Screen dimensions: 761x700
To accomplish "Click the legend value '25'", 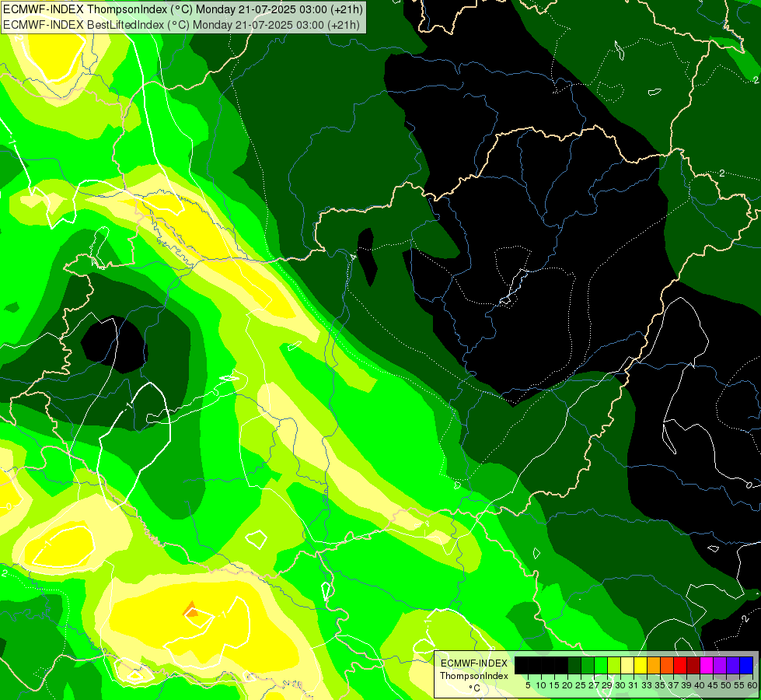I will click(x=581, y=685).
